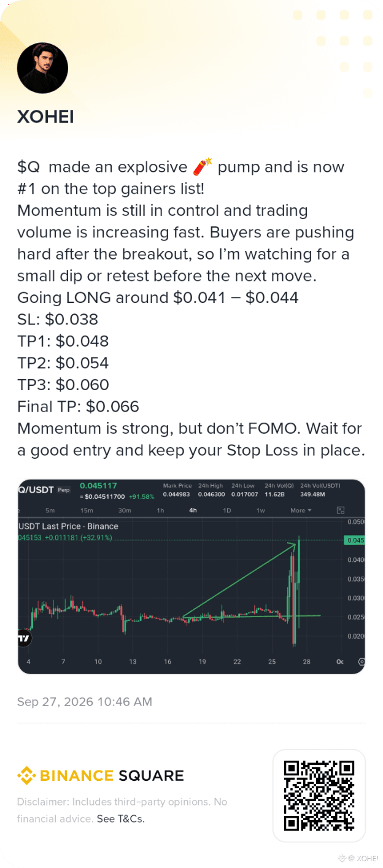Expand the More intervals dropdown
The height and width of the screenshot is (868, 383).
click(x=301, y=510)
